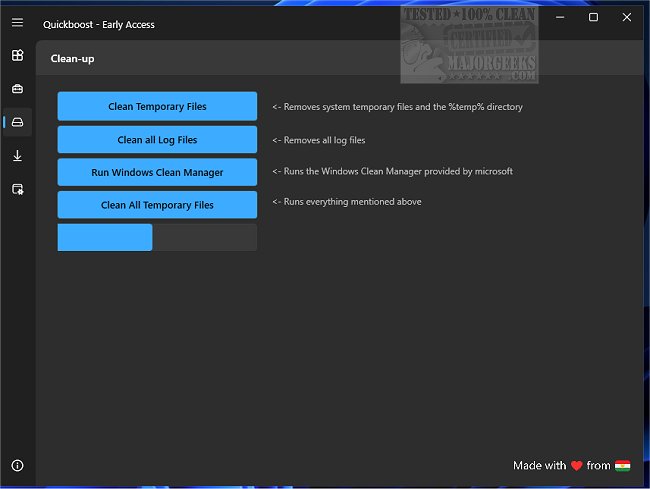Close the Quickboost window
The height and width of the screenshot is (489, 650).
point(627,17)
